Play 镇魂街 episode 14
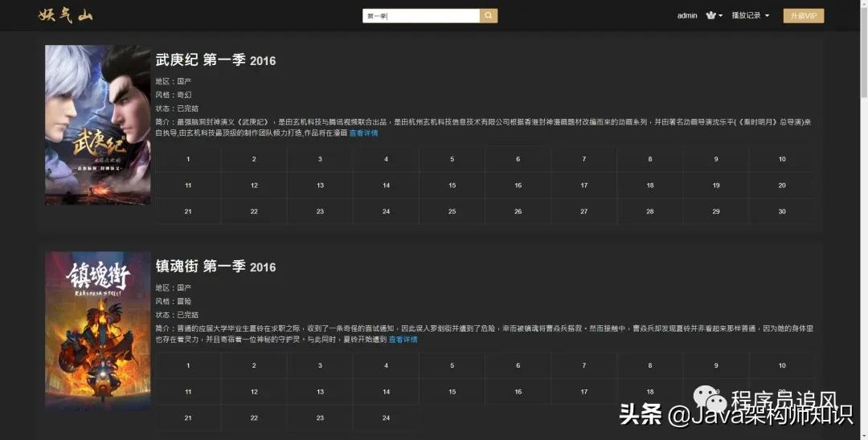Screen dimensions: 868x440 386,391
